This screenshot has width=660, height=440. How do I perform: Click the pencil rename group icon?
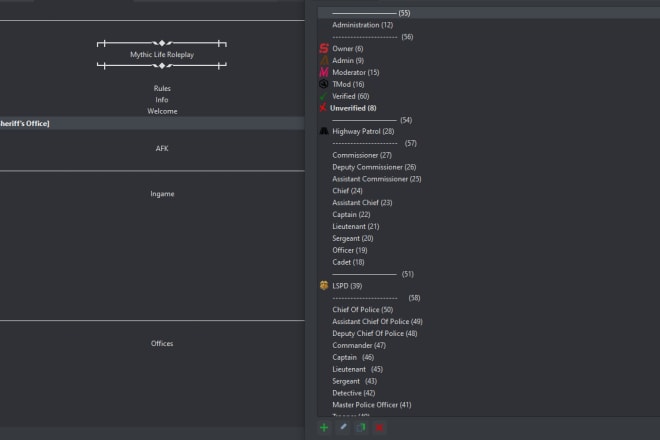pos(343,427)
